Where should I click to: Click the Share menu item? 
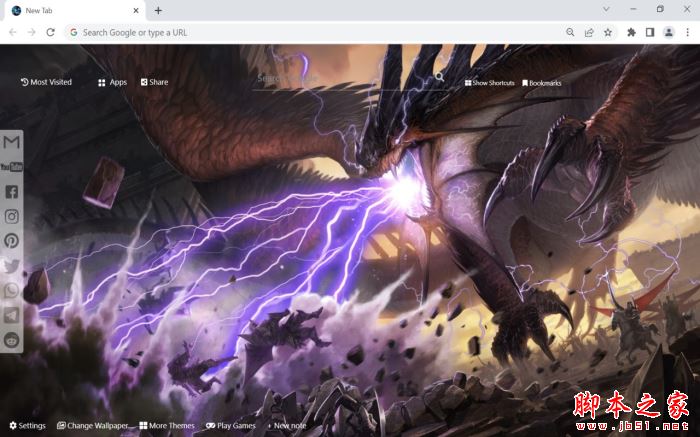tap(154, 82)
